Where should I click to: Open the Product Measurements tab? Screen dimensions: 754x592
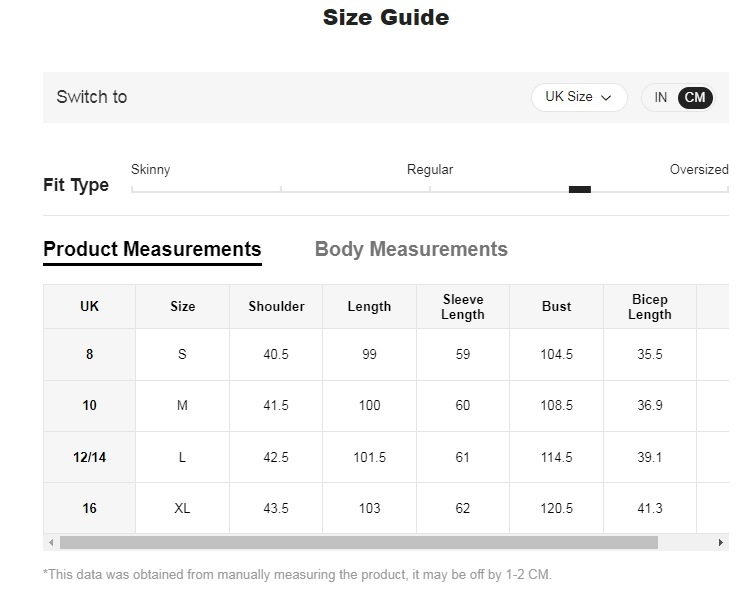pos(152,249)
